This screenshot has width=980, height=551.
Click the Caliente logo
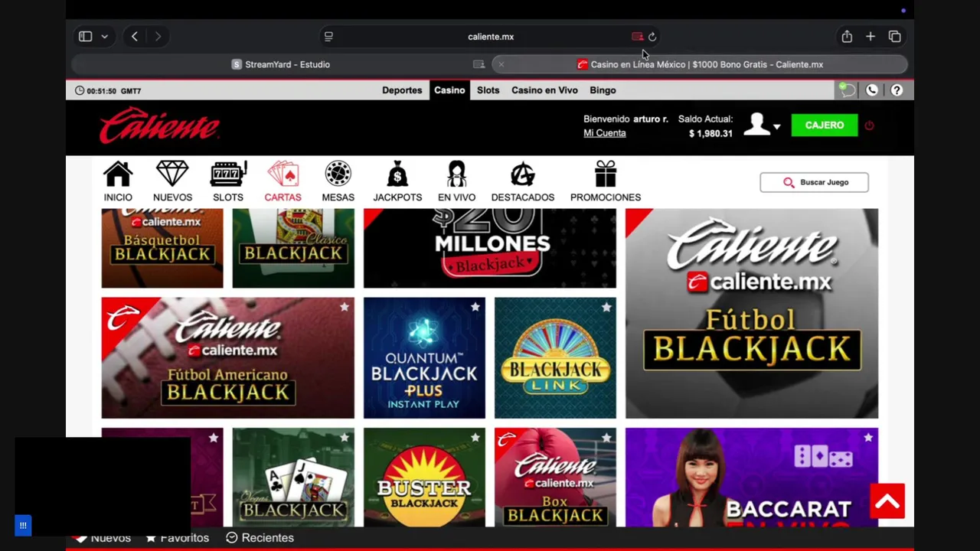click(159, 126)
